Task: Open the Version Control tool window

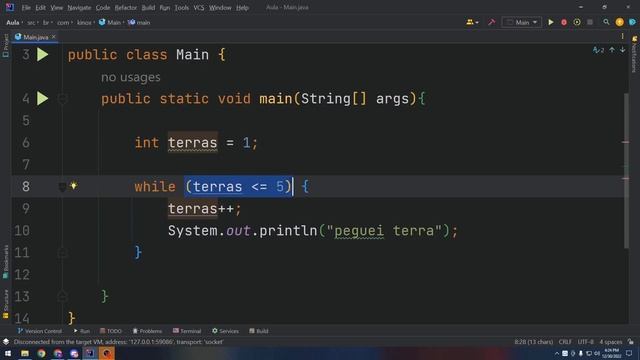Action: coord(40,331)
